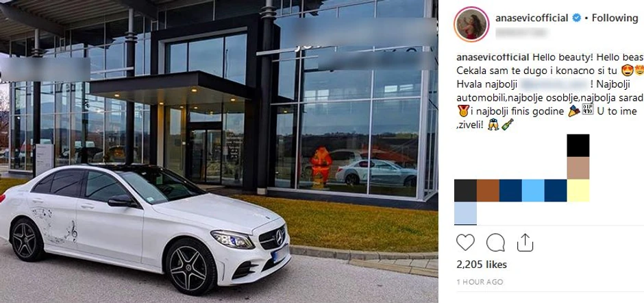This screenshot has height=303, width=644.
Task: Open the verified badge next to username
Action: tap(577, 18)
